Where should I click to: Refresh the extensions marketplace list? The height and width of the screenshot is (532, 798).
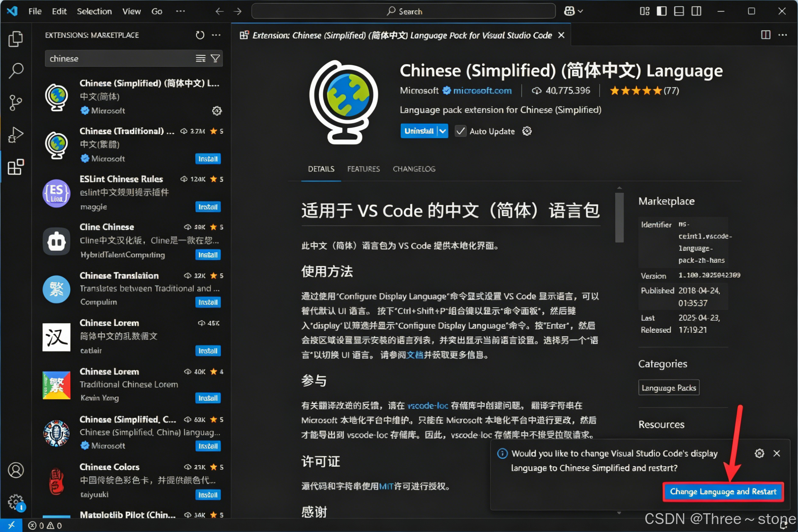tap(200, 35)
